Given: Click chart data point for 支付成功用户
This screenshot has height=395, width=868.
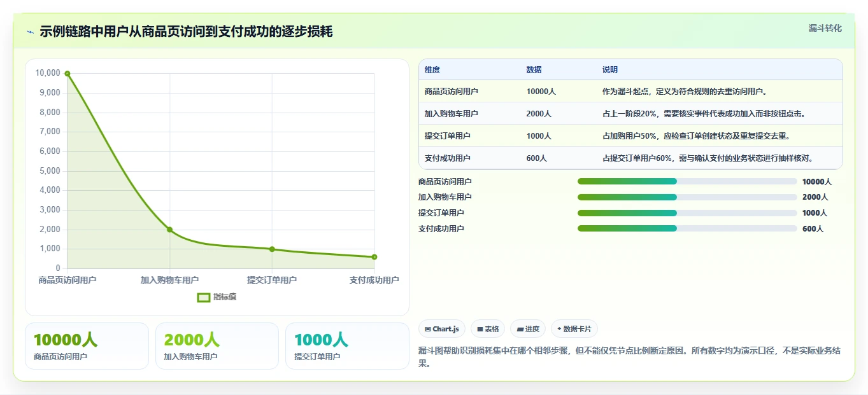Looking at the screenshot, I should coord(374,257).
